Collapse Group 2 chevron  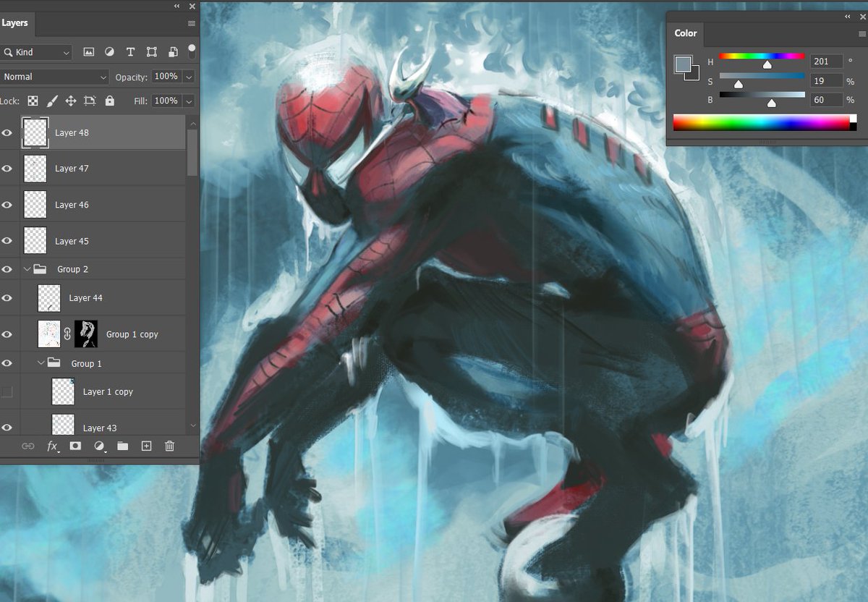[27, 269]
